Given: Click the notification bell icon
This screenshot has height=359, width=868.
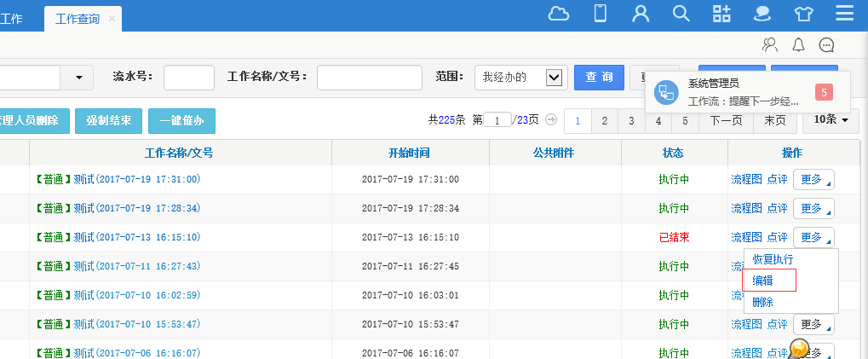Looking at the screenshot, I should (798, 45).
